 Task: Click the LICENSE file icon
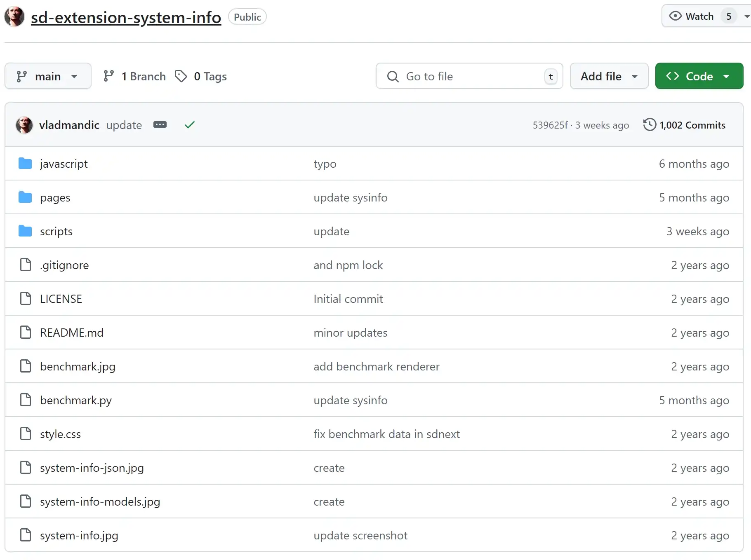pos(26,299)
